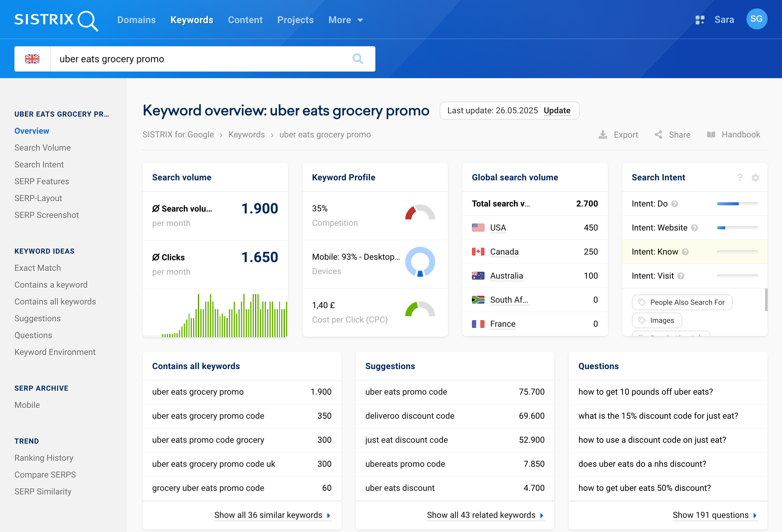Viewport: 782px width, 532px height.
Task: Expand the More dropdown menu
Action: (346, 20)
